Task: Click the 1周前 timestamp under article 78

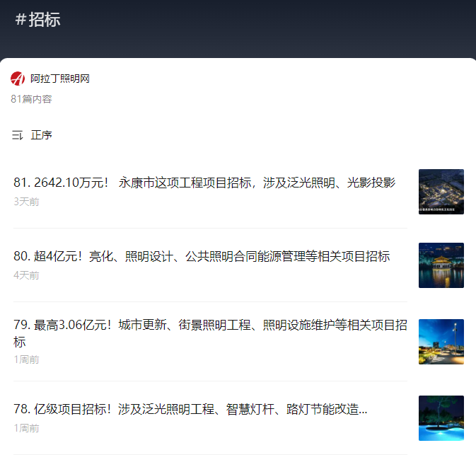Action: [x=26, y=428]
